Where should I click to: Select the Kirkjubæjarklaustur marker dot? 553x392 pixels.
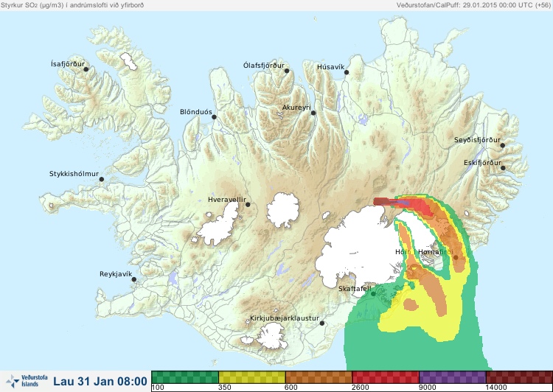(321, 323)
